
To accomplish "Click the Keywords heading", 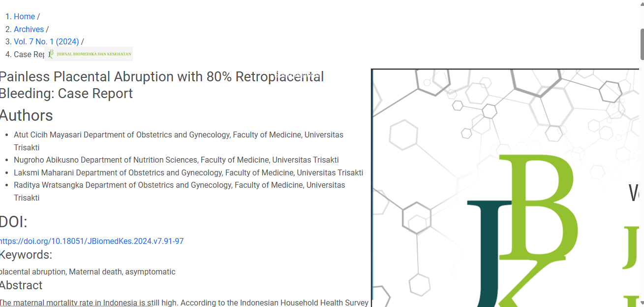I will 26,255.
